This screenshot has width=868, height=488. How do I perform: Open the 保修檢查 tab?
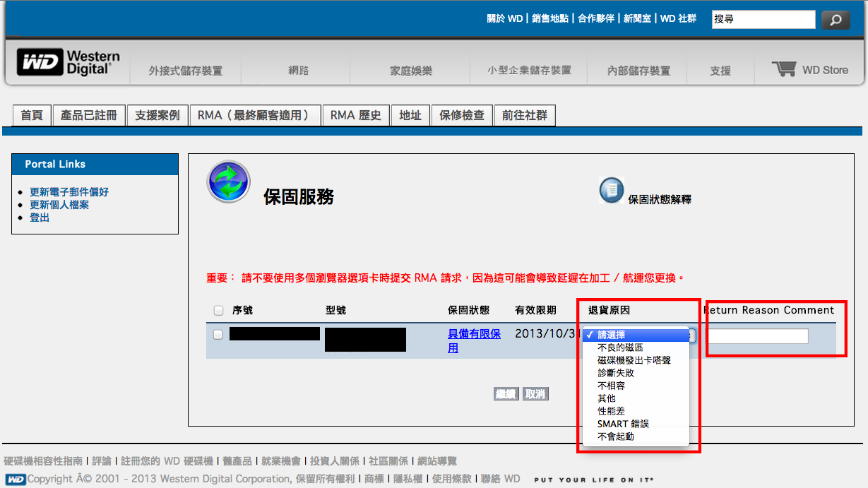coord(462,115)
